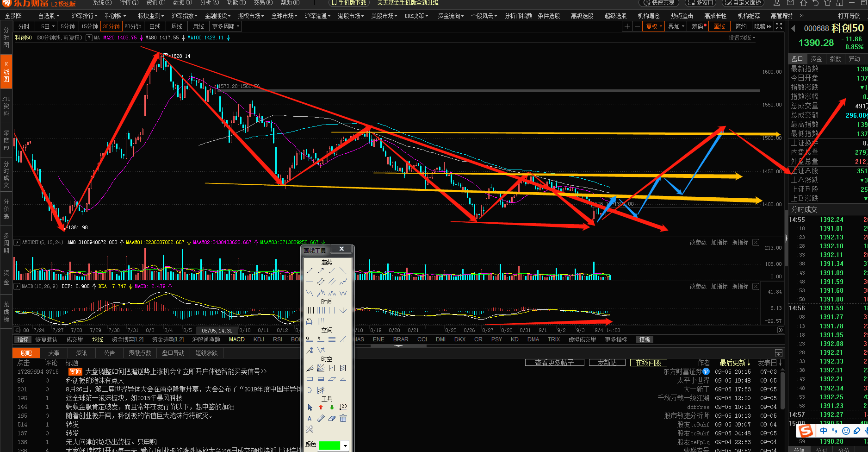The image size is (868, 452).
Task: Select the rectangle drawing tool
Action: point(310,379)
